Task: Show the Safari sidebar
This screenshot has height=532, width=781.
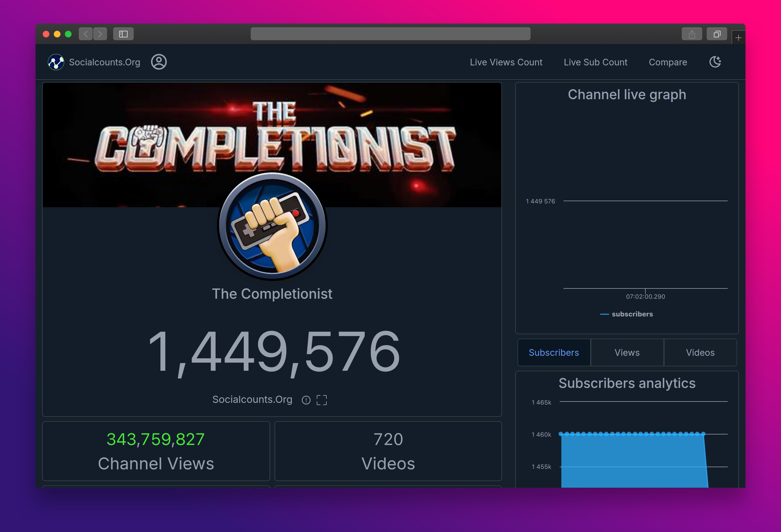Action: tap(123, 34)
